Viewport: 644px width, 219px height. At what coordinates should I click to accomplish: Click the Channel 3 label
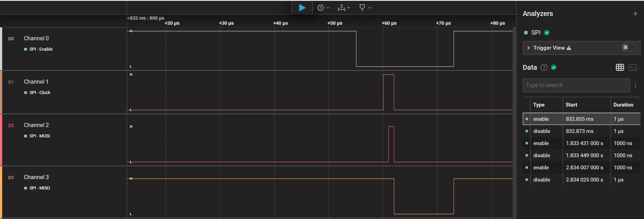pos(36,177)
